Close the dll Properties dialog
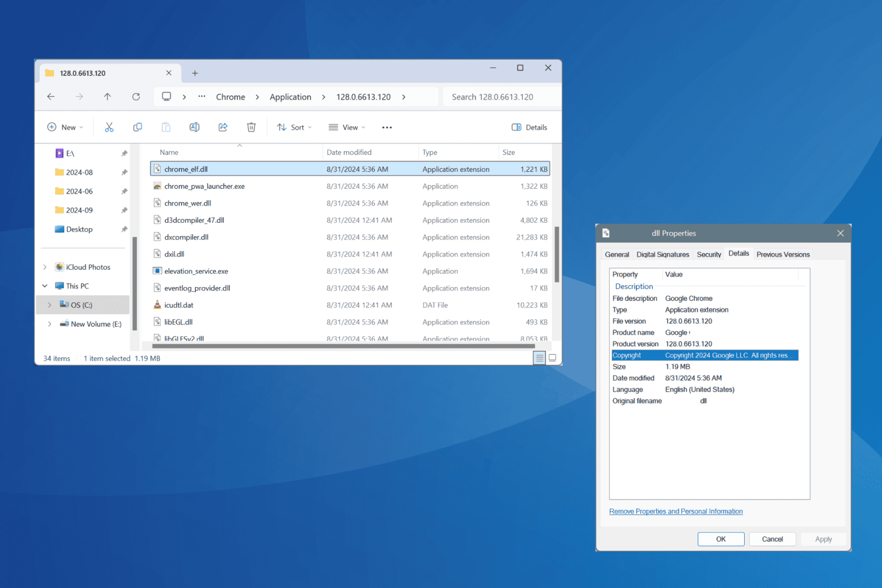 click(840, 233)
